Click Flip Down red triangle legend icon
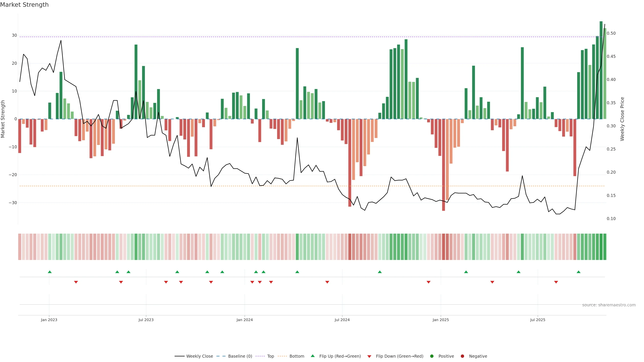Image resolution: width=644 pixels, height=362 pixels. [369, 356]
